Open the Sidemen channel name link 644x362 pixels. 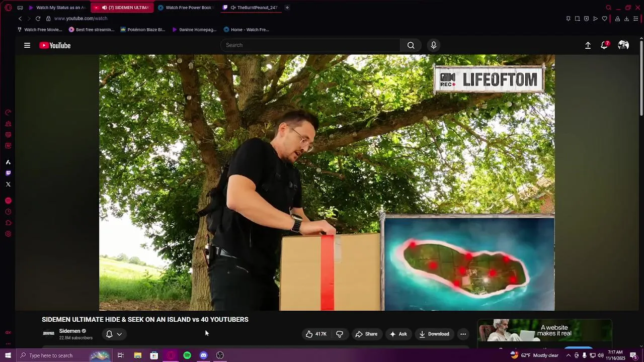[x=70, y=331]
